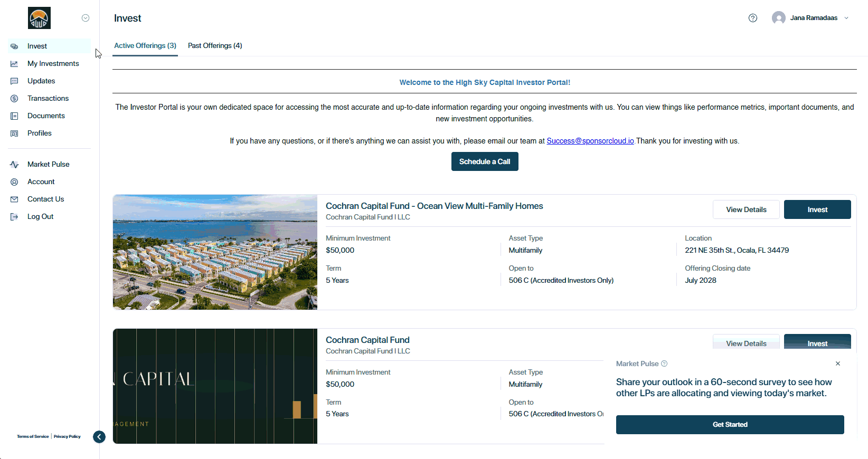Screen dimensions: 868x459
Task: Click the Jana Ramadaas avatar icon
Action: (778, 18)
